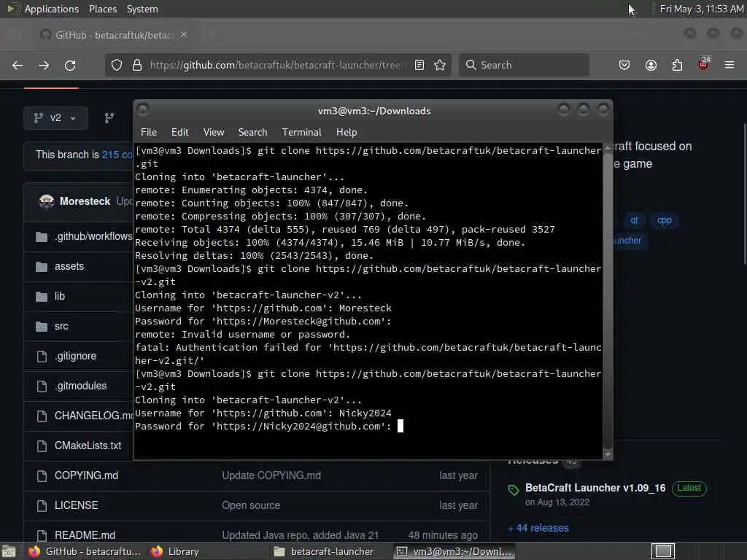Click the Firefox forward arrow
Viewport: 747px width, 560px height.
coord(44,65)
